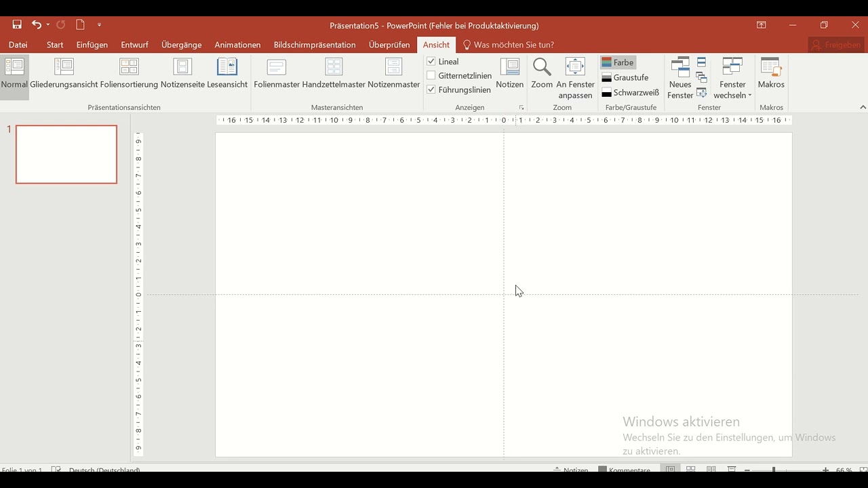
Task: Enable the Gitternetzlinien checkbox
Action: tap(431, 76)
